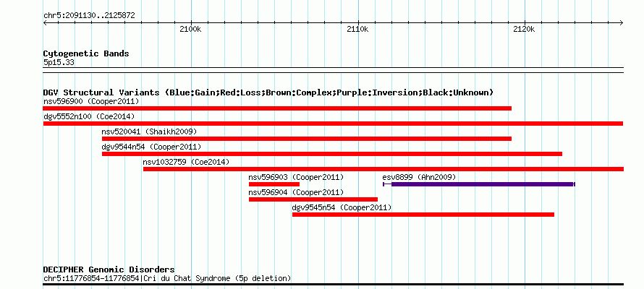Click the nsv1032759 (Coe2014) label
Image resolution: width=644 pixels, height=289 pixels.
[x=186, y=162]
